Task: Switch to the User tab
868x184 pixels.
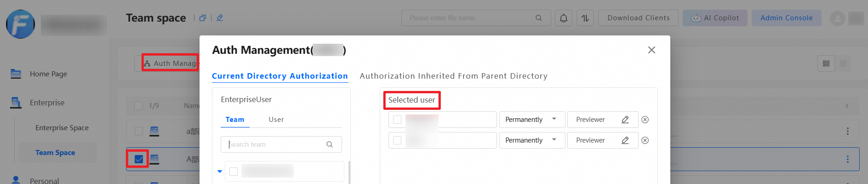Action: [276, 120]
